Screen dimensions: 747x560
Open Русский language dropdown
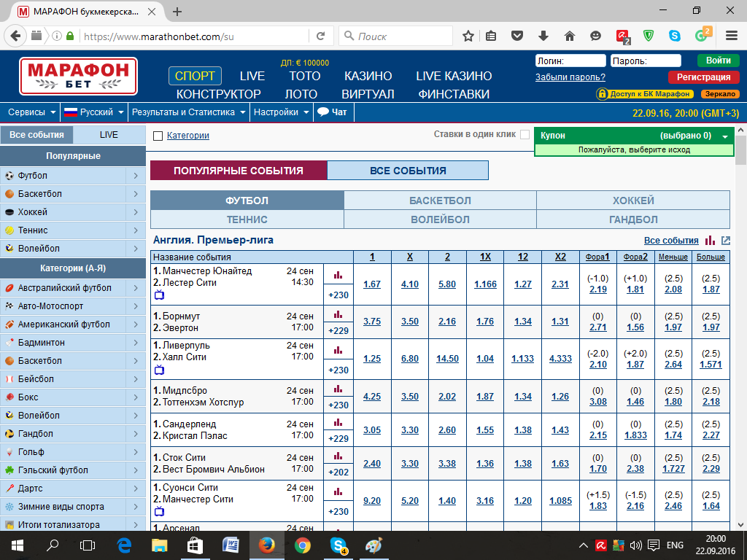point(93,112)
